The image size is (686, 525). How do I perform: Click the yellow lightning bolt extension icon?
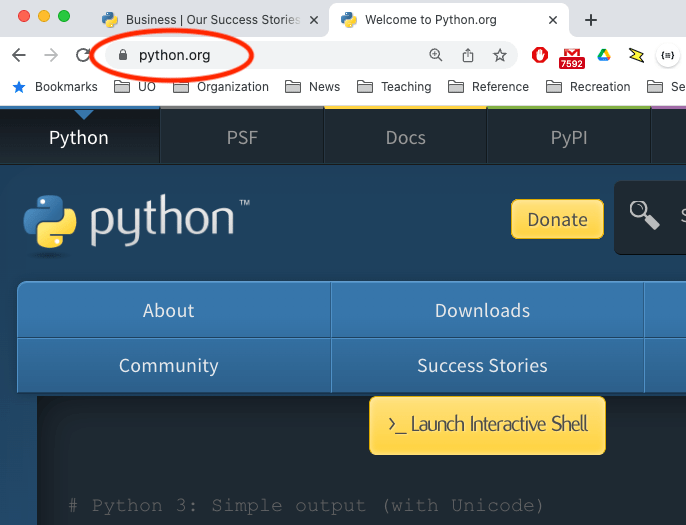636,55
